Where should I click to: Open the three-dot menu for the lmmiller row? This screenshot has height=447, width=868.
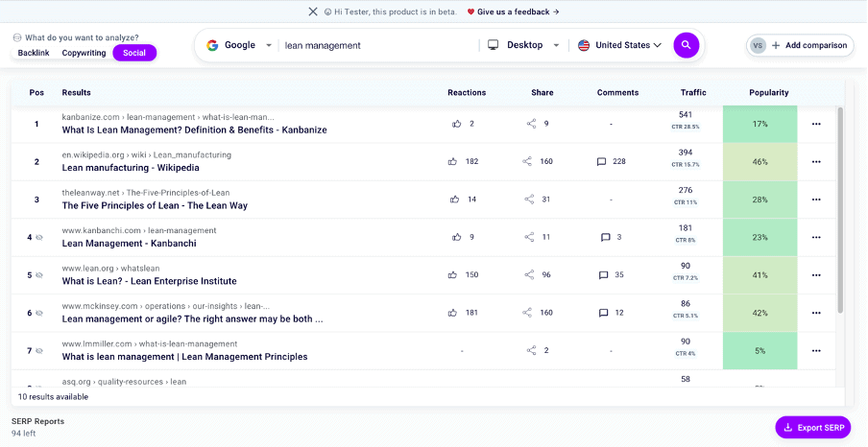[816, 351]
